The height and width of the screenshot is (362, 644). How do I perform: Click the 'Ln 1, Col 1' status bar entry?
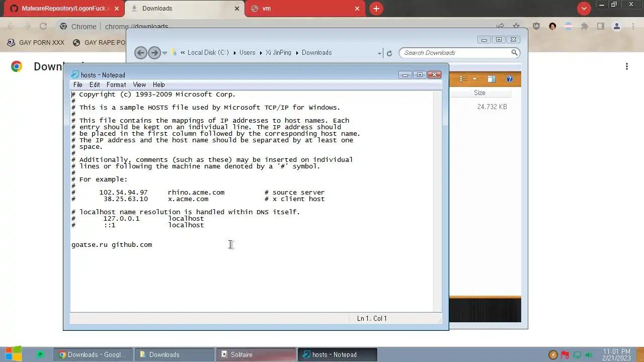(x=372, y=318)
